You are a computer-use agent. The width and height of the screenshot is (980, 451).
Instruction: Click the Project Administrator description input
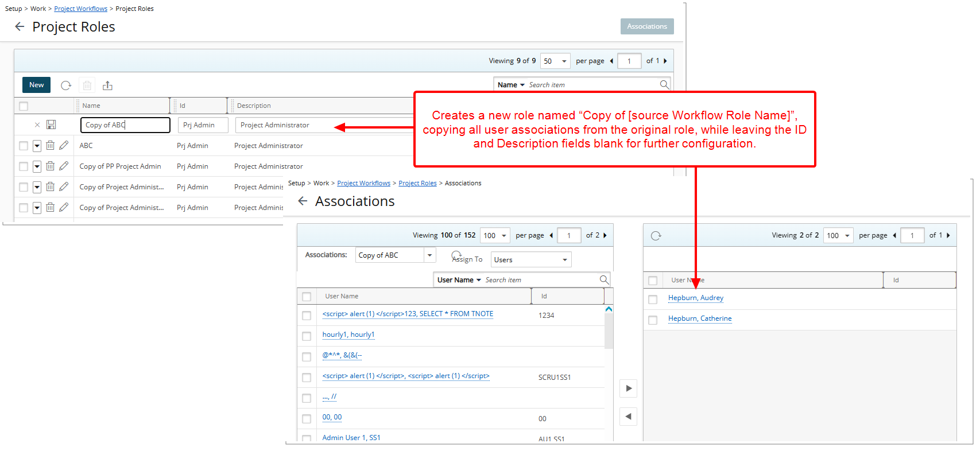[x=325, y=125]
